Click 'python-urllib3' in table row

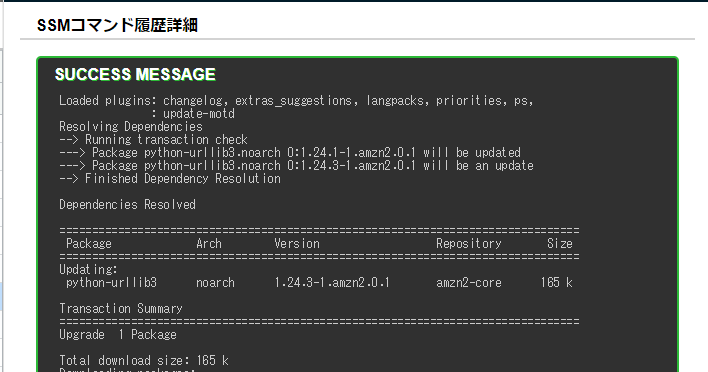[111, 283]
